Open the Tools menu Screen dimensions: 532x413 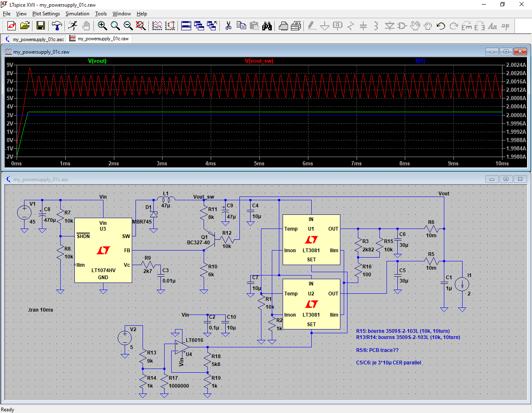(101, 14)
